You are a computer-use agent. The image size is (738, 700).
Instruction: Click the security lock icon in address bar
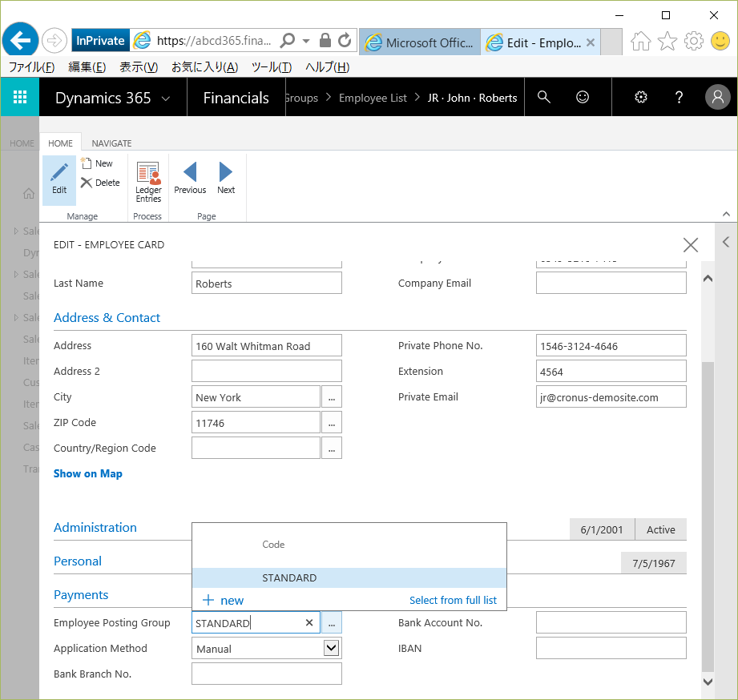(325, 41)
